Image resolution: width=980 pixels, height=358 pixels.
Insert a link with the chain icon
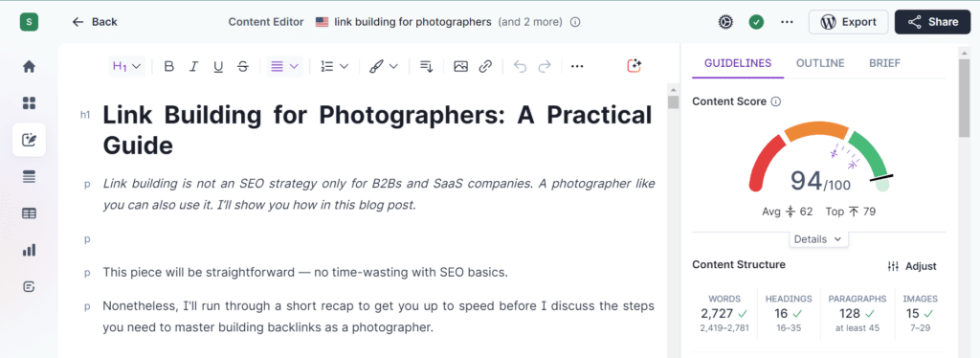[x=485, y=66]
